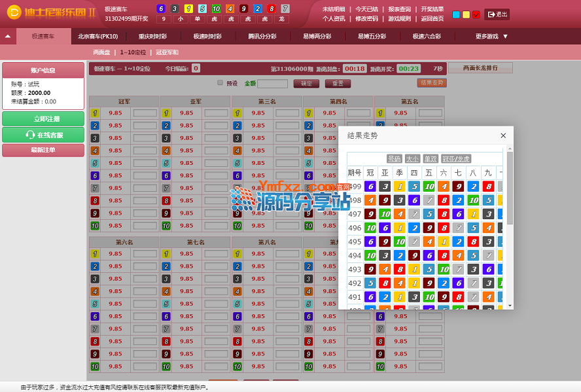Collapse navigation with the left up-arrow
This screenshot has width=581, height=392.
(8, 37)
